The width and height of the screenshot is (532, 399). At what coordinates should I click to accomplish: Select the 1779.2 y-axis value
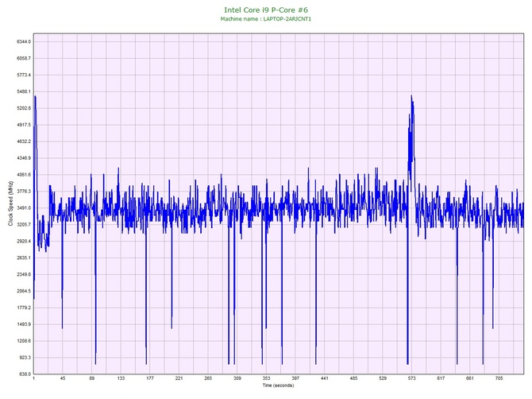(24, 308)
